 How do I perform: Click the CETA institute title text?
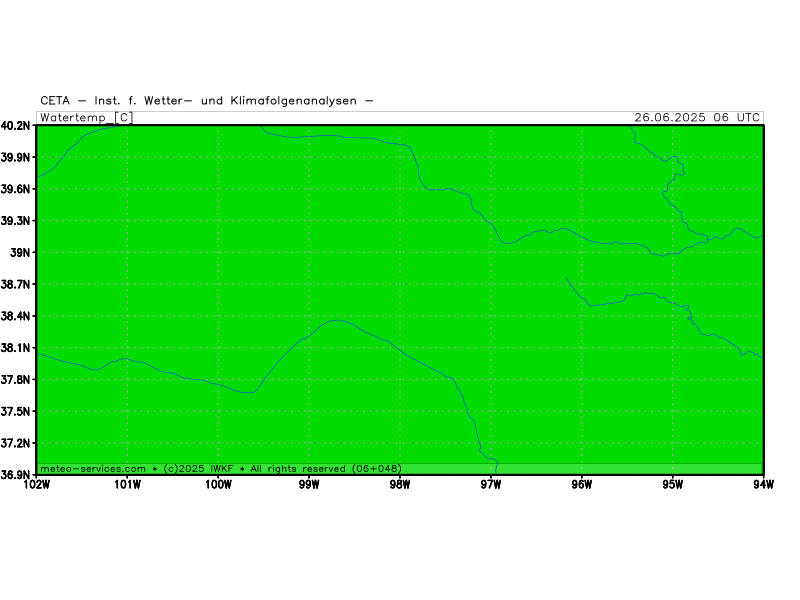coord(207,101)
